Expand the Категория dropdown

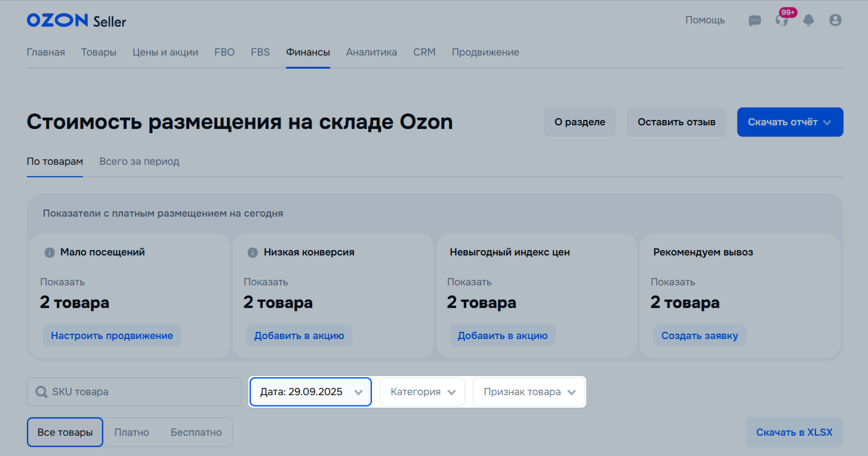click(422, 392)
